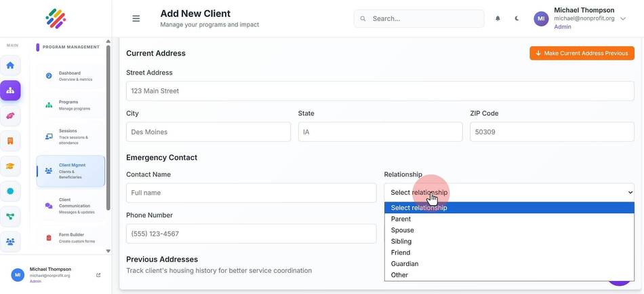Expand the Michael Thompson profile chevron
This screenshot has width=644, height=294.
coord(622,18)
